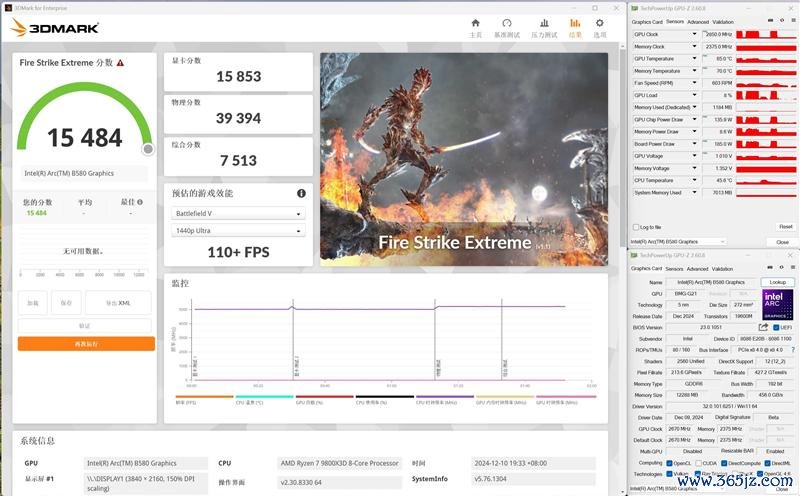Expand the GPU Clock sensor dropdown arrow
This screenshot has width=800, height=496.
coord(694,34)
